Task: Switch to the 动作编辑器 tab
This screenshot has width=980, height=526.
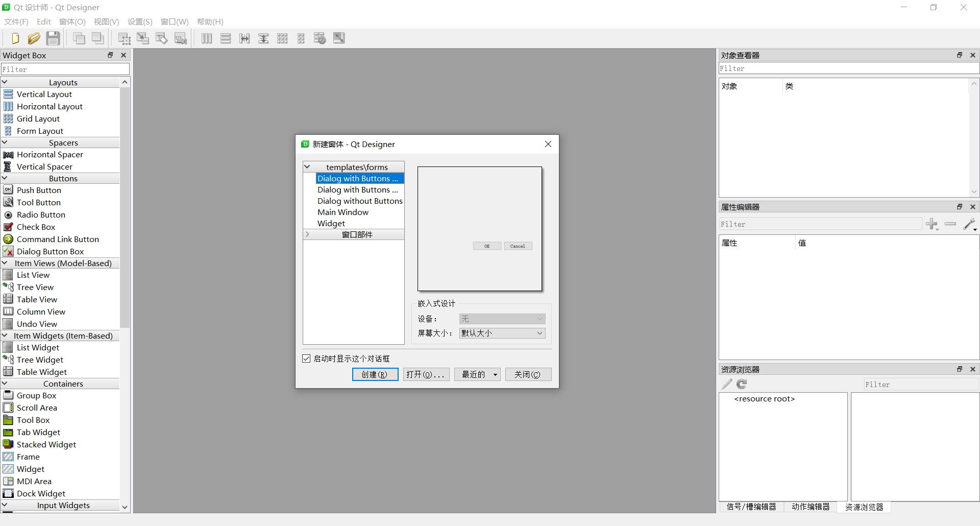Action: click(x=811, y=507)
